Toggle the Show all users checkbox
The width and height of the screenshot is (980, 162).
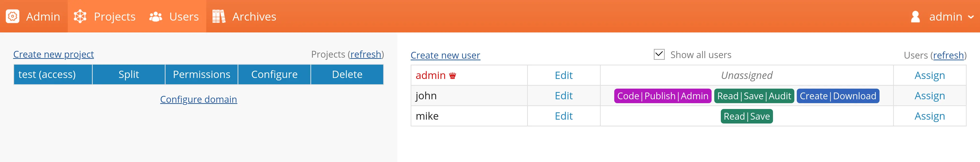click(659, 55)
